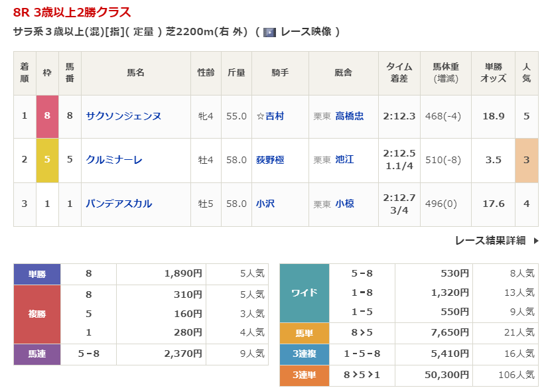Open trainer 小椋 profile

tap(344, 204)
